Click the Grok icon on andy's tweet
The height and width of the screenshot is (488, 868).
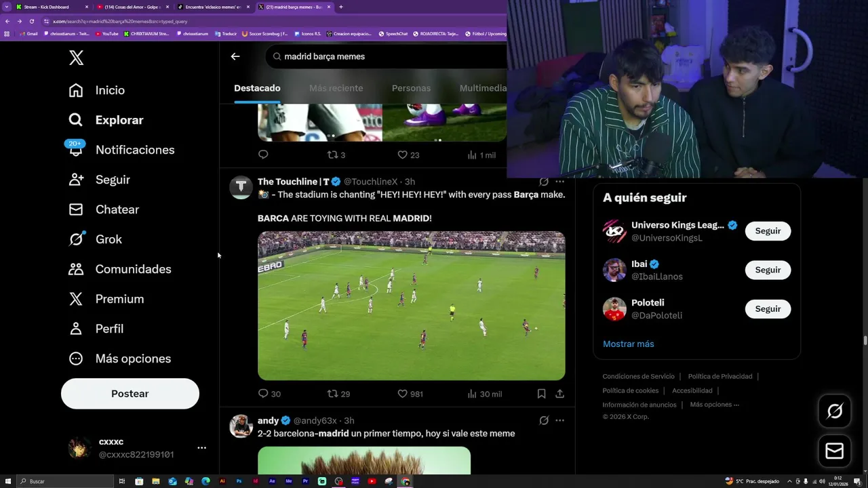(x=543, y=420)
